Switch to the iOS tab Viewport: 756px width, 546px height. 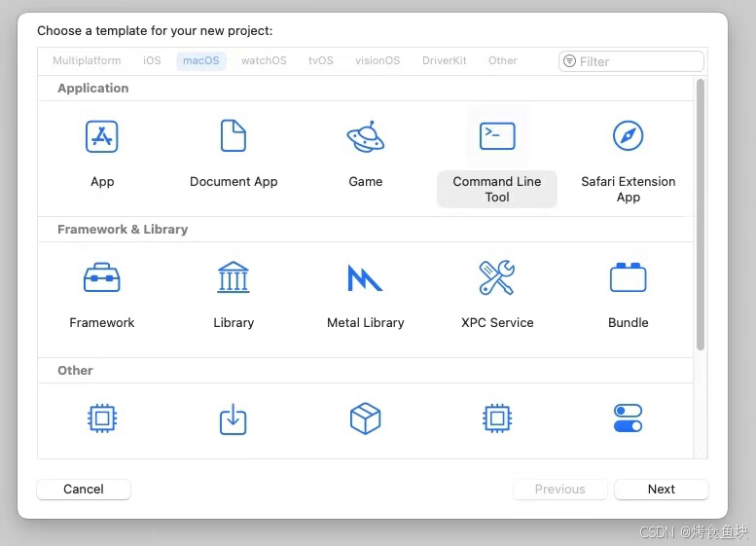[152, 60]
